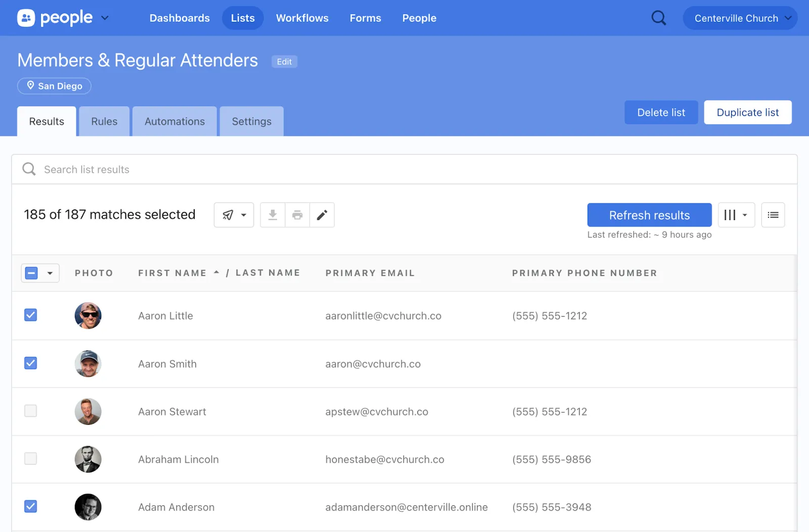Open the paper plane send menu

click(x=234, y=215)
